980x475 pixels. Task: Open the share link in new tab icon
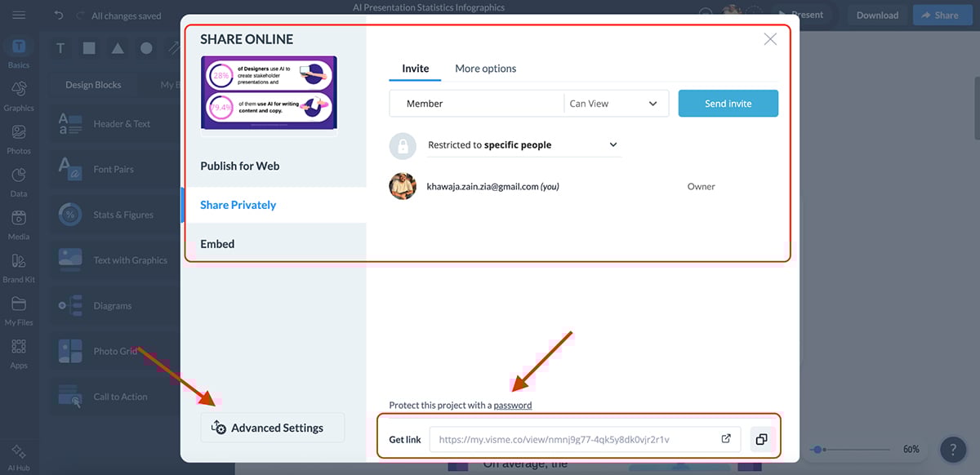coord(726,439)
